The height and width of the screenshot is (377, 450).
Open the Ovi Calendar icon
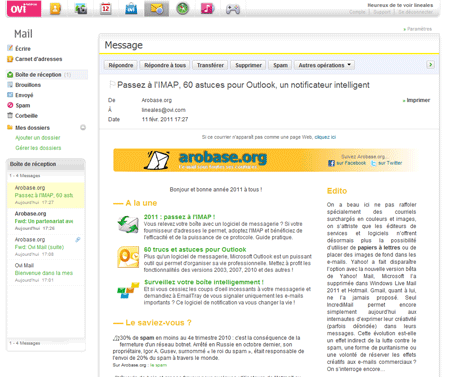coord(106,9)
